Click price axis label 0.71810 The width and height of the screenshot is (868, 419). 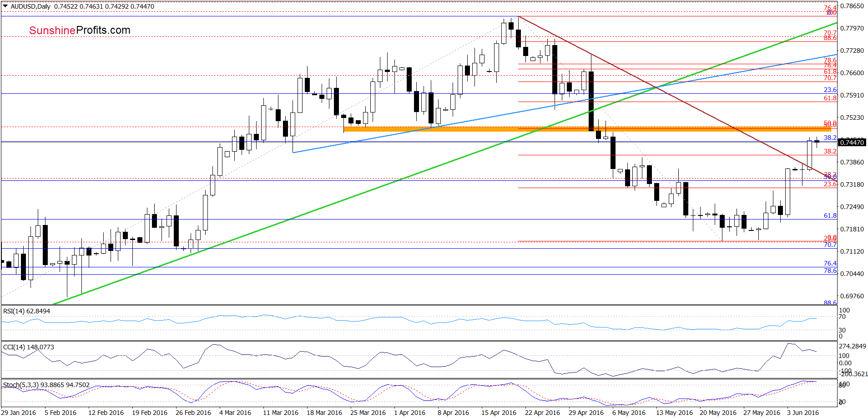(x=852, y=229)
